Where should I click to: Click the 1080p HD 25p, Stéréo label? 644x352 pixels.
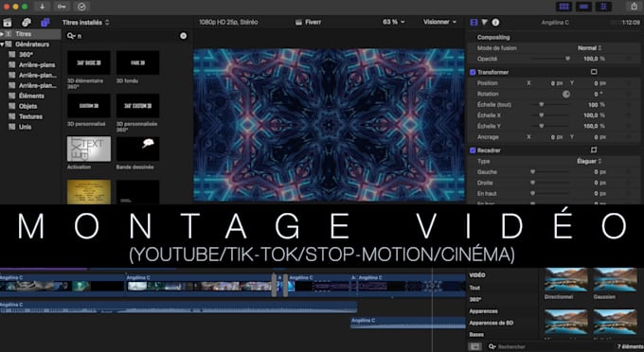[228, 22]
